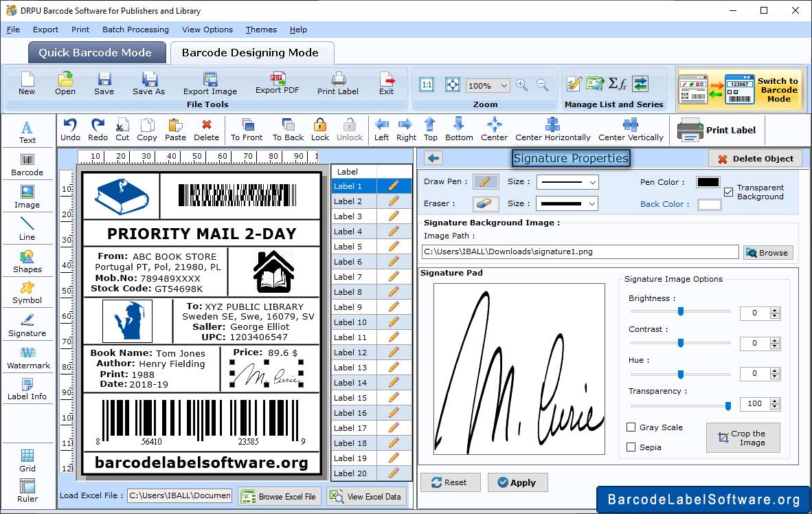Viewport: 812px width, 514px height.
Task: Enable Gray Scale option
Action: point(631,427)
